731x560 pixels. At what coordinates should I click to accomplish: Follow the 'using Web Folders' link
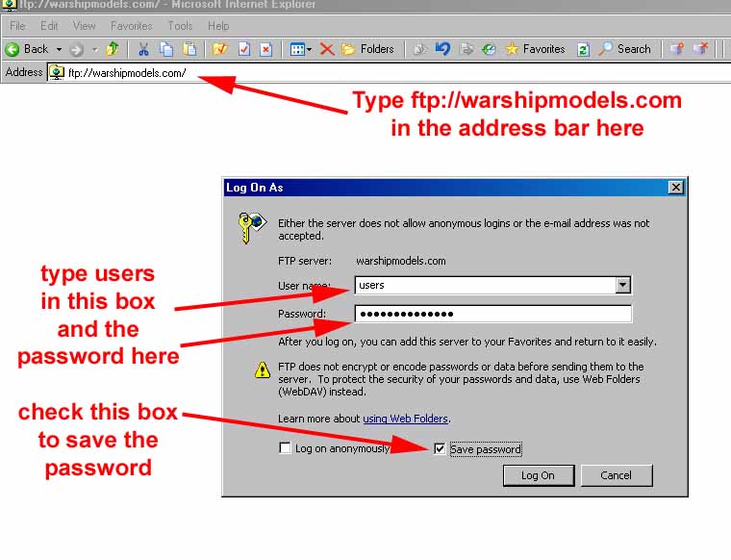[x=405, y=419]
